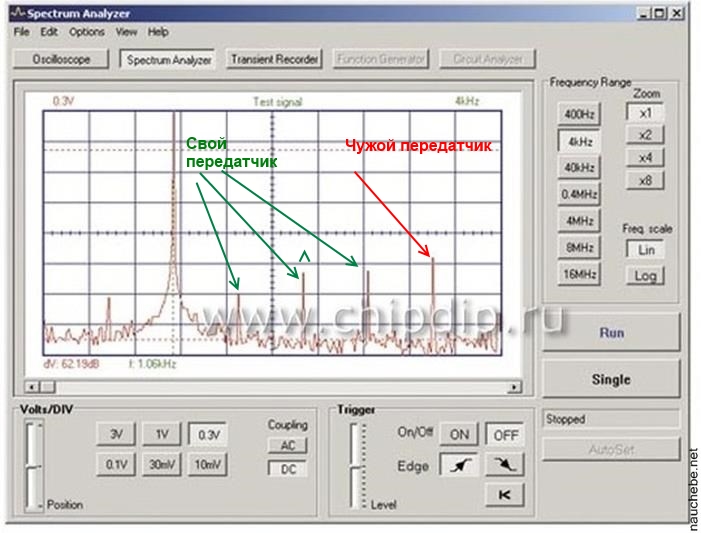Viewport: 701px width, 533px height.
Task: Set Volts/DIV to 30mV
Action: click(x=162, y=465)
